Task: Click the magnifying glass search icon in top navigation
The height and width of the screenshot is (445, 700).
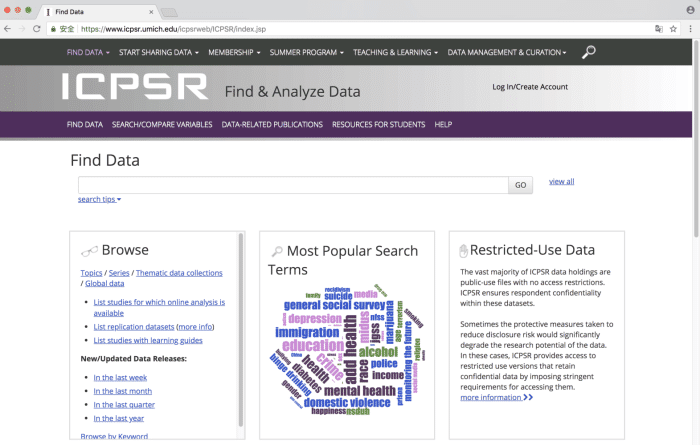Action: coord(588,52)
